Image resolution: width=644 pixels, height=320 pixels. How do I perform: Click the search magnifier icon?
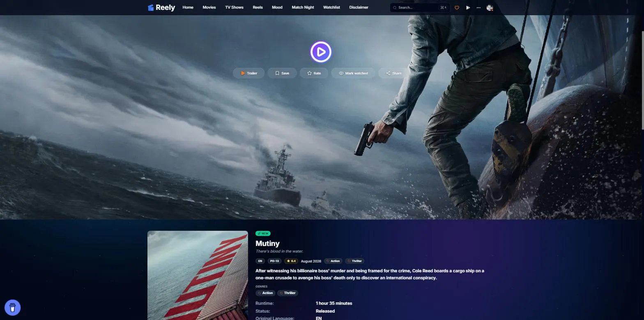395,7
